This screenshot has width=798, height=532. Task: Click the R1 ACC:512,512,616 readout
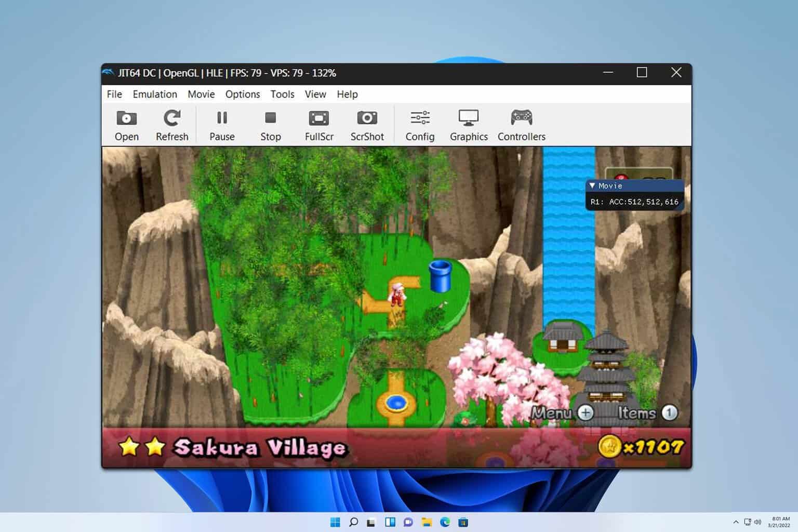[x=634, y=202]
